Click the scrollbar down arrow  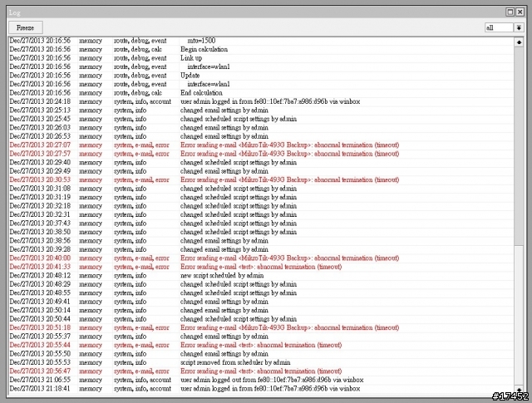coord(519,390)
